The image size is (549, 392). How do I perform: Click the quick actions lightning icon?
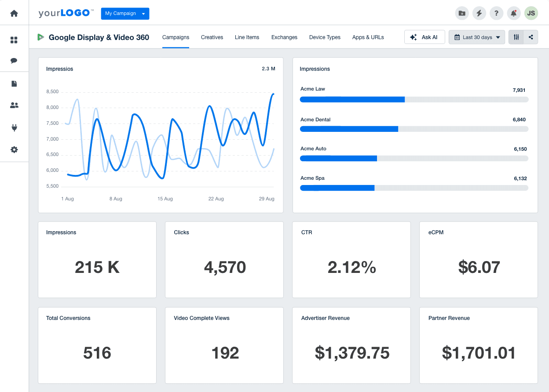479,13
